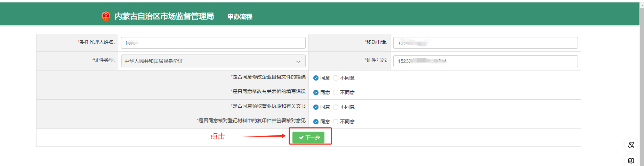The image size is (644, 166).
Task: Click the national emblem logo icon
Action: (106, 16)
